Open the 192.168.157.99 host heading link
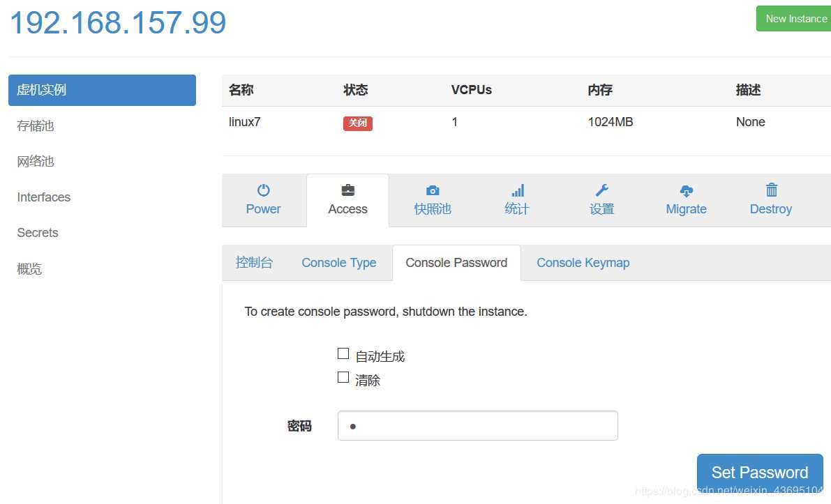 118,22
